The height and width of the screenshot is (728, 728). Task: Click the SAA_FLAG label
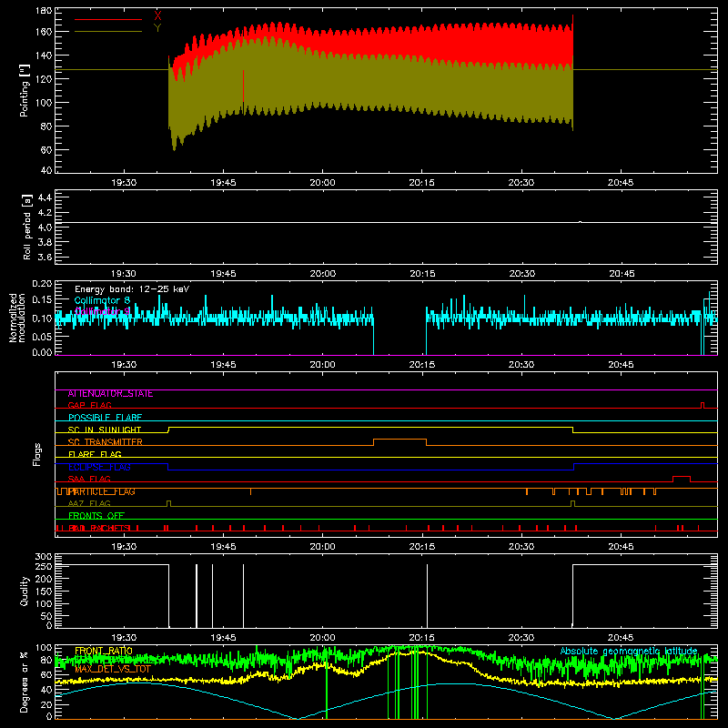(89, 479)
